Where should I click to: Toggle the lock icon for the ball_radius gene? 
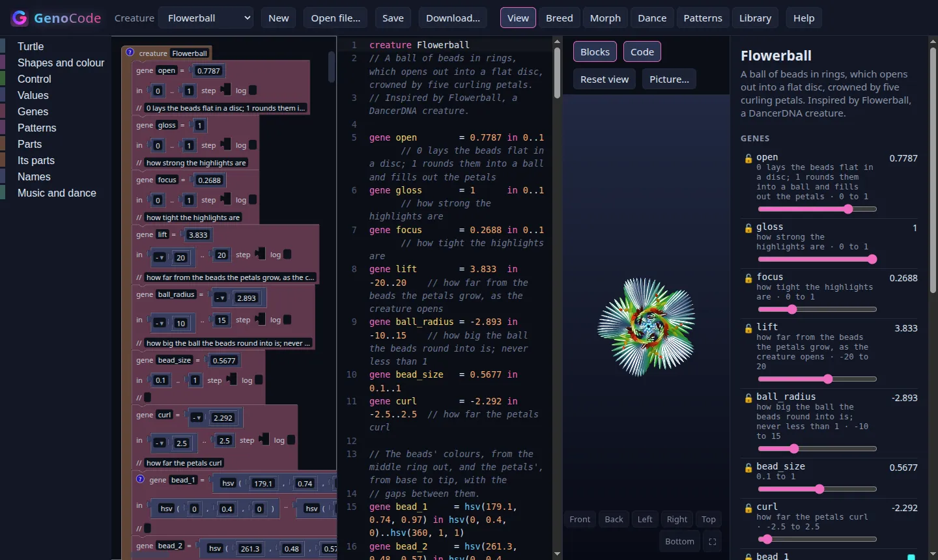pyautogui.click(x=748, y=398)
